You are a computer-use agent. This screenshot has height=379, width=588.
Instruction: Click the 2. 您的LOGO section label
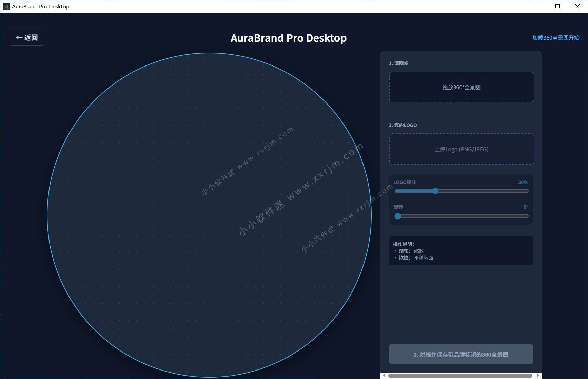[x=403, y=125]
